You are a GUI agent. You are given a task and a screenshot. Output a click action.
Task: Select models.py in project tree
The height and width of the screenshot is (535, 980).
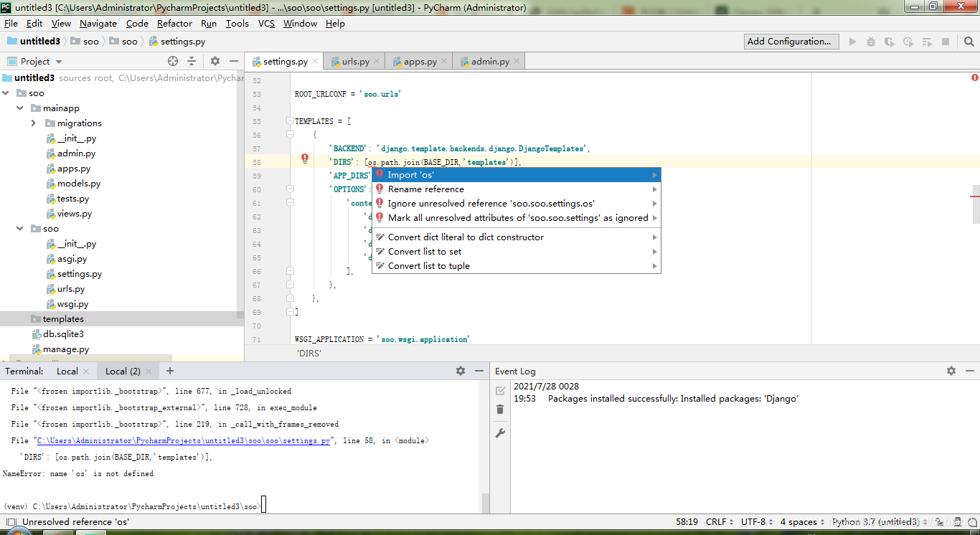tap(79, 184)
